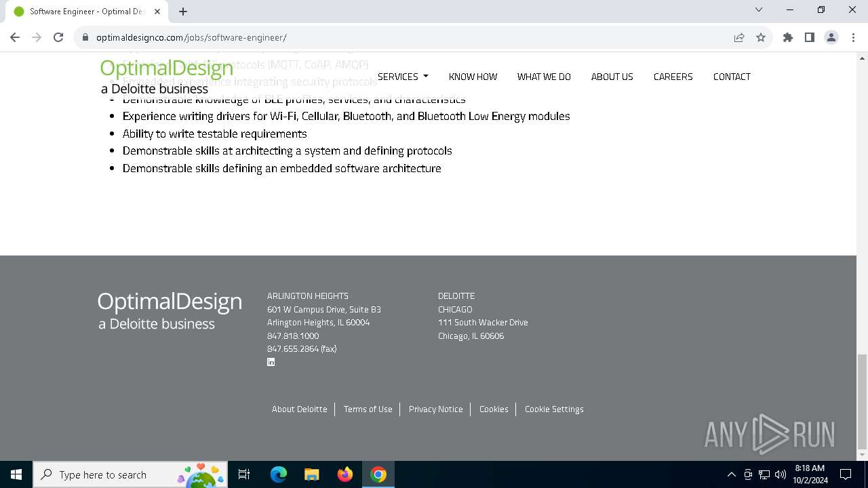This screenshot has width=868, height=488.
Task: Launch Microsoft Edge from taskbar
Action: tap(279, 474)
